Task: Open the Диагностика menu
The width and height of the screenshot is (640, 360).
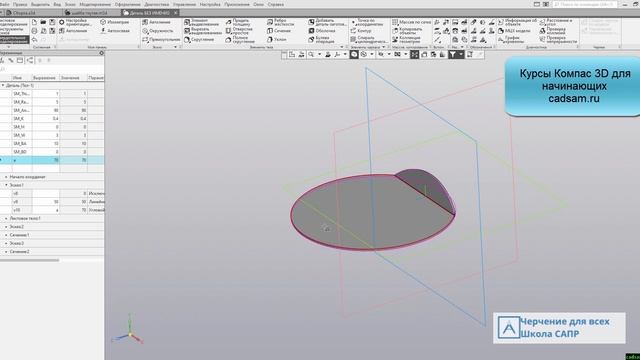Action: click(x=156, y=4)
